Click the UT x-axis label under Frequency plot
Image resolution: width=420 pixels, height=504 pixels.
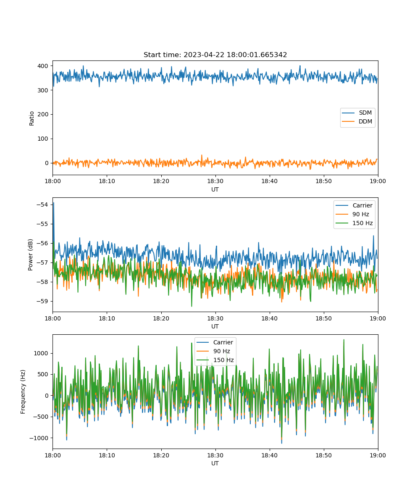(215, 463)
